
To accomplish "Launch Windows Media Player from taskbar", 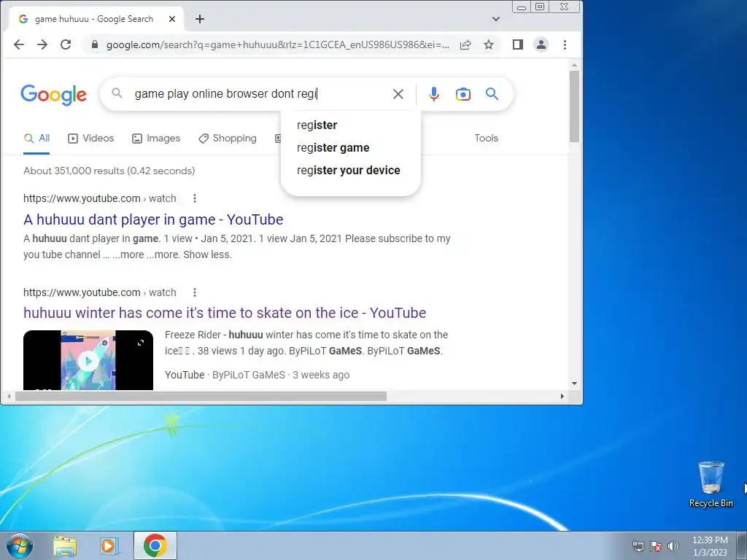I will pos(108,546).
